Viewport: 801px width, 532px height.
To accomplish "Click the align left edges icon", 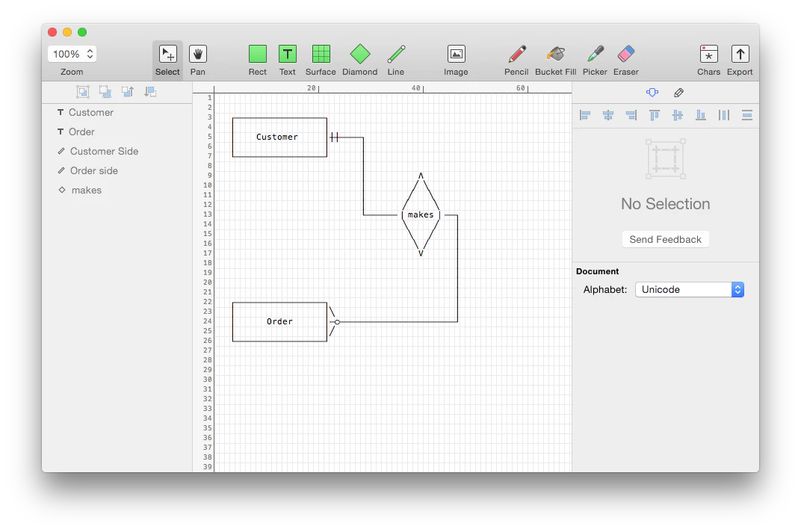I will point(585,115).
